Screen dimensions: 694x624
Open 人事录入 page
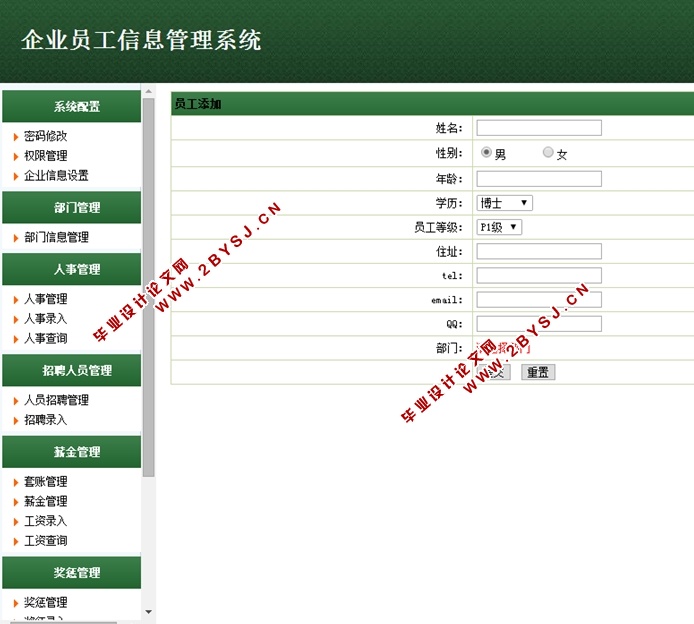45,319
